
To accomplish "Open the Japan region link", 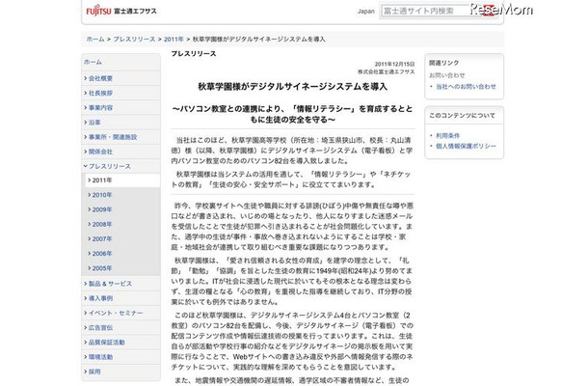I will coord(366,12).
